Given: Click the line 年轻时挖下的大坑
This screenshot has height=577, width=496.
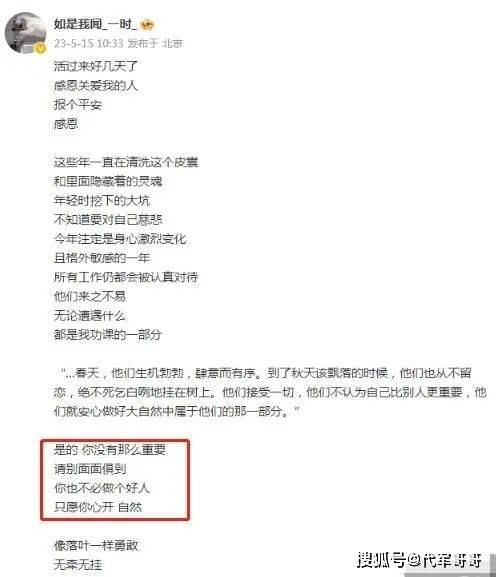Looking at the screenshot, I should point(102,200).
